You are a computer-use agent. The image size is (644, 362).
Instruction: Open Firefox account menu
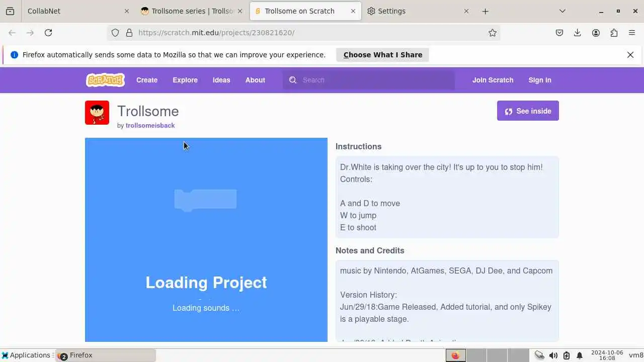click(596, 33)
